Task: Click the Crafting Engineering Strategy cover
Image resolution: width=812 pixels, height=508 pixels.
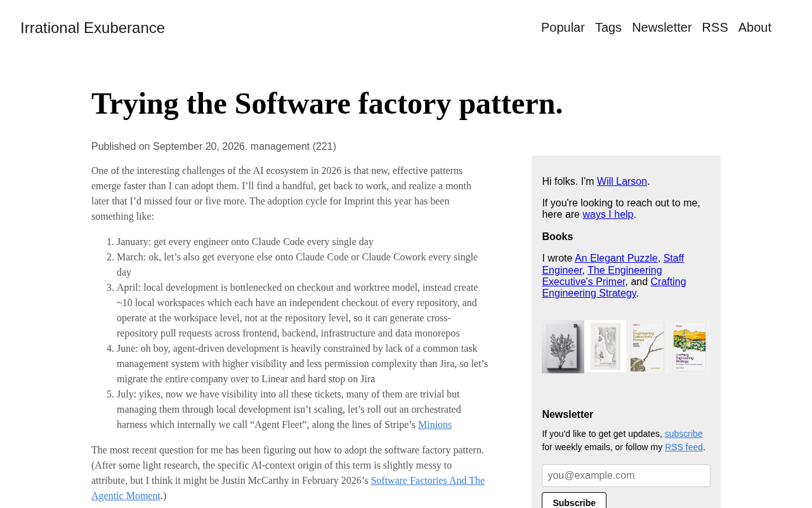Action: tap(690, 347)
